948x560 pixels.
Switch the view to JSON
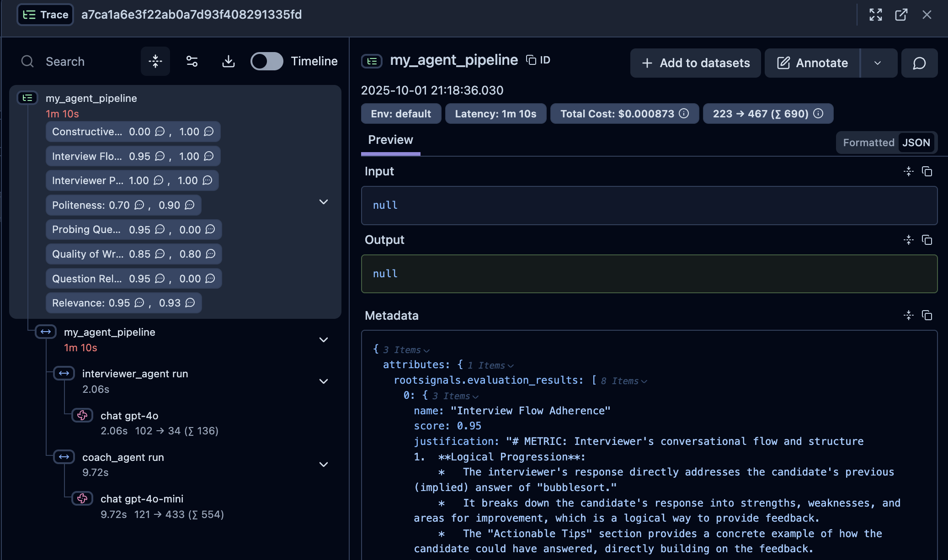916,143
